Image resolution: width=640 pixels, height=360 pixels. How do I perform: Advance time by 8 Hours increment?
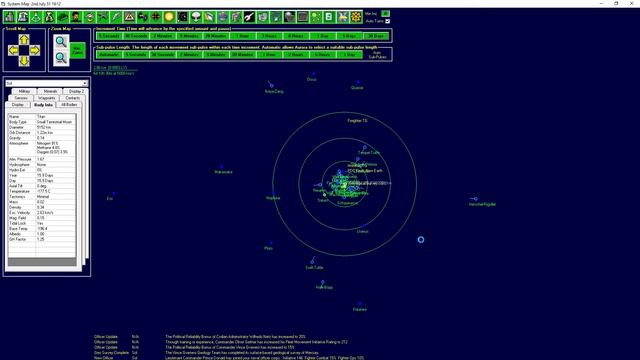click(x=296, y=36)
